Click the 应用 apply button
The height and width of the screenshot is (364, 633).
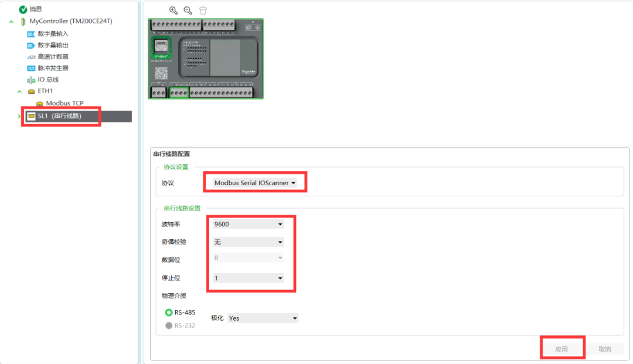[x=561, y=349]
